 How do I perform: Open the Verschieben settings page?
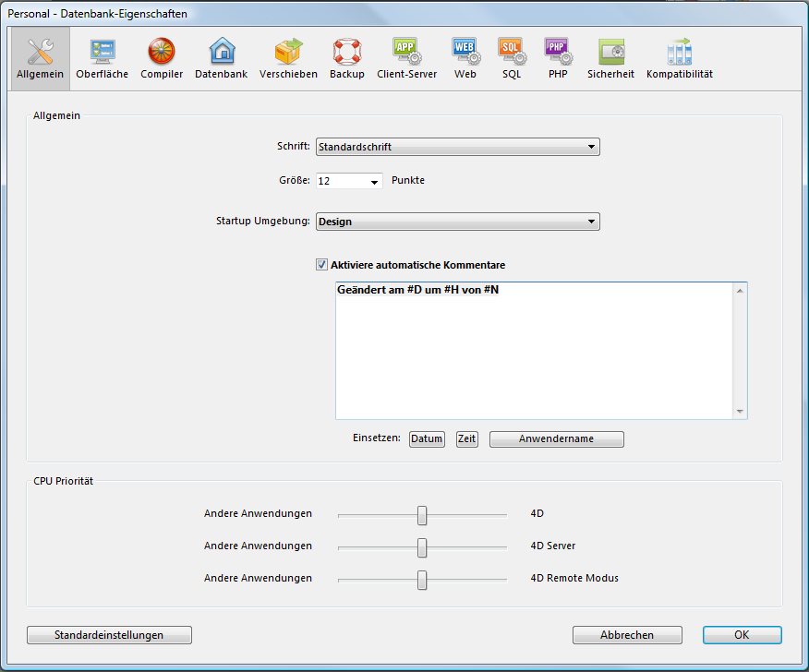[x=288, y=58]
